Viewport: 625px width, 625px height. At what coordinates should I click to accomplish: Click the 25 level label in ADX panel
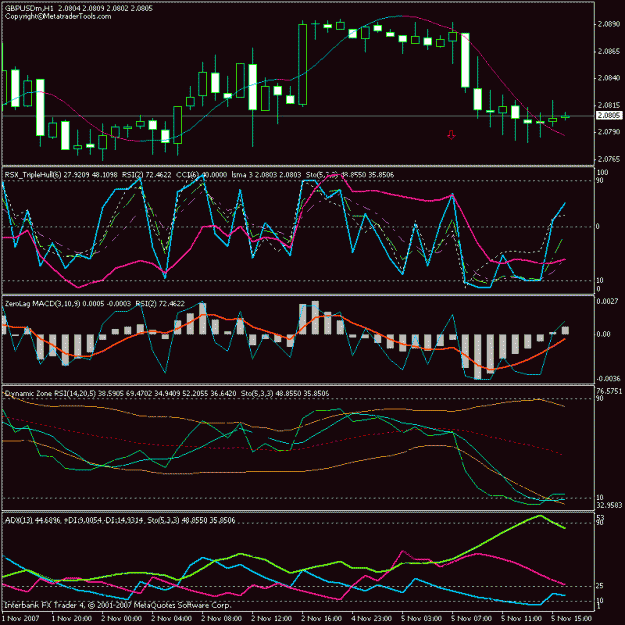tap(600, 586)
